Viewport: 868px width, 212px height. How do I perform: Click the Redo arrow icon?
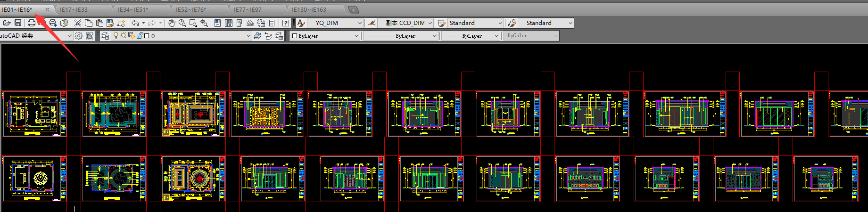152,23
